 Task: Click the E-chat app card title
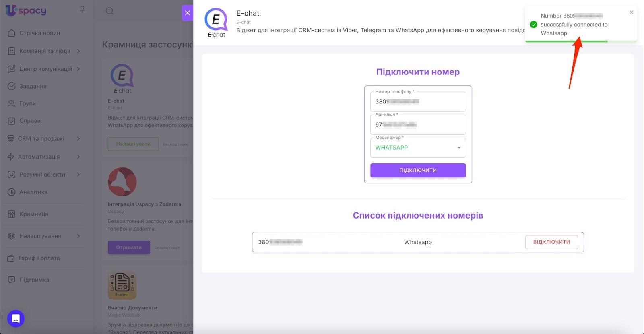tap(116, 101)
